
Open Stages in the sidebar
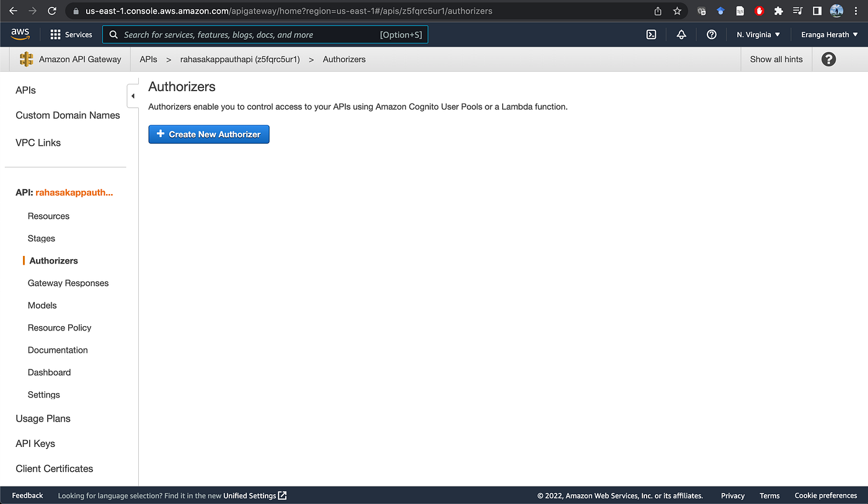pos(42,239)
